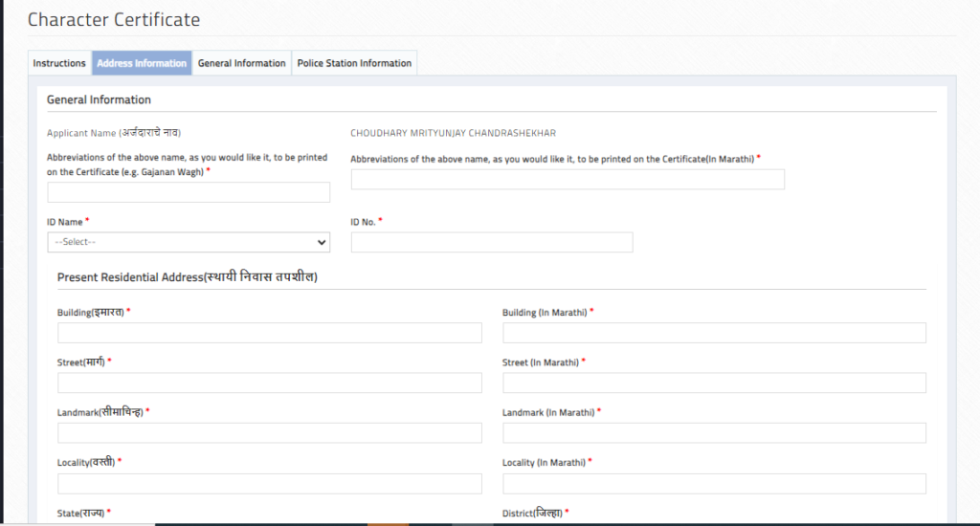
Task: Click into the Street (मार्ग) field
Action: (x=269, y=383)
